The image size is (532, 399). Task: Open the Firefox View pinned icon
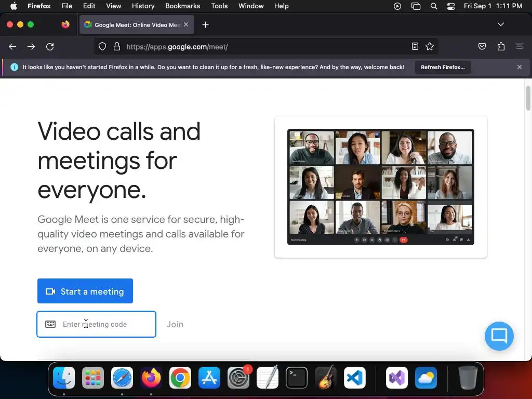(65, 24)
